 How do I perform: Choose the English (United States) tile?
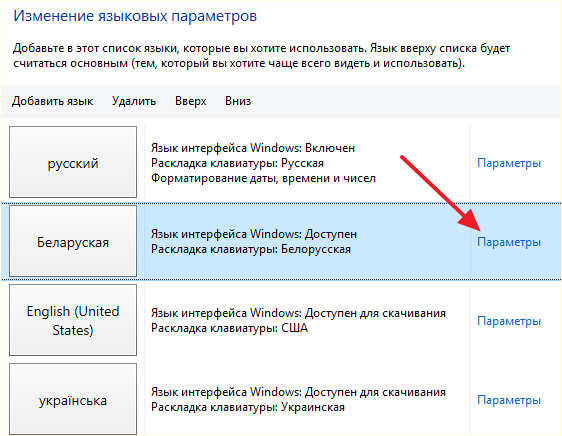pyautogui.click(x=73, y=320)
